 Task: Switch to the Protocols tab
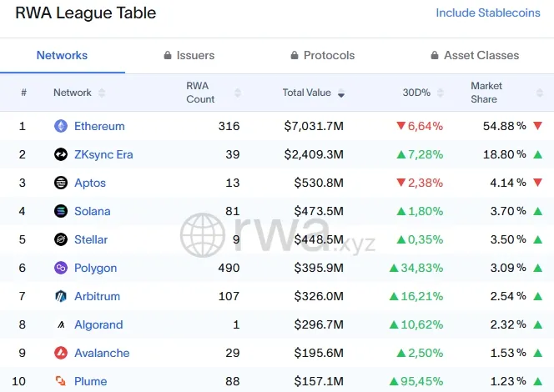(322, 55)
